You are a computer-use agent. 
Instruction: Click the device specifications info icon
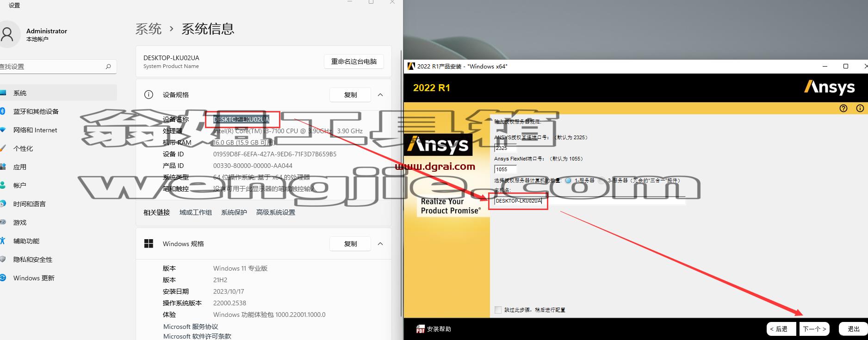[x=149, y=95]
